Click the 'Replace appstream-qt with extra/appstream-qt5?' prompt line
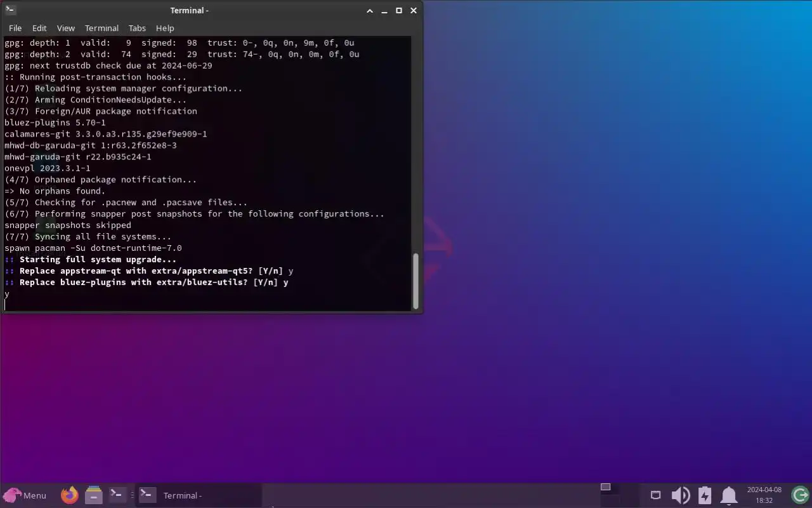 click(x=149, y=271)
